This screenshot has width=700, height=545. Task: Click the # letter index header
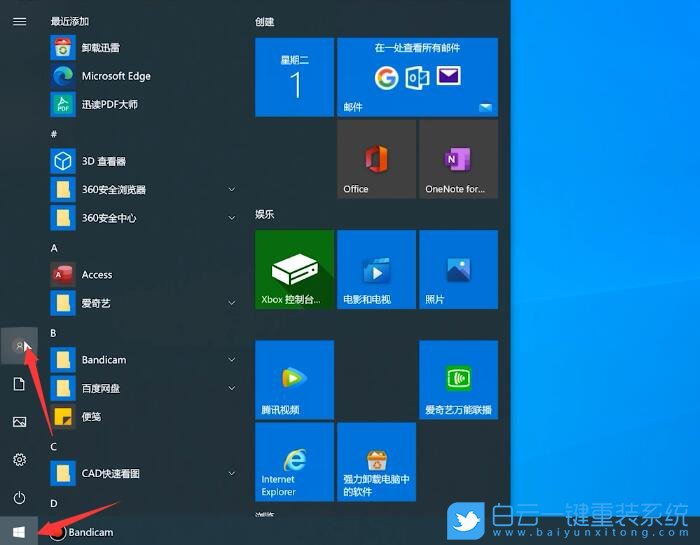[54, 133]
